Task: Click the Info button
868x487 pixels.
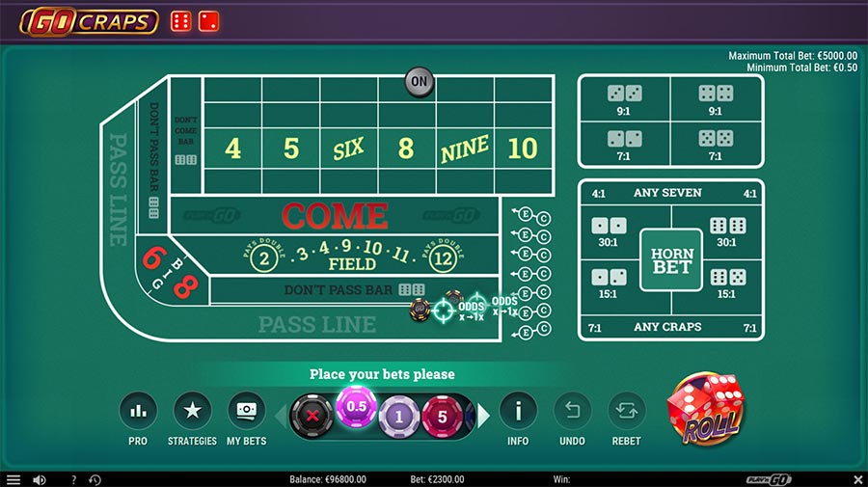Action: pos(518,411)
